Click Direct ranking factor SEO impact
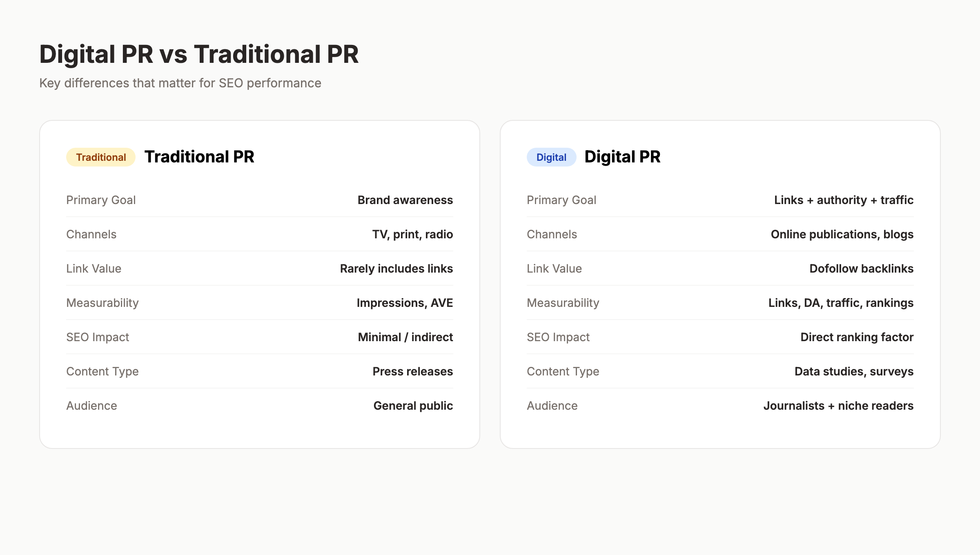This screenshot has width=980, height=555. tap(857, 337)
